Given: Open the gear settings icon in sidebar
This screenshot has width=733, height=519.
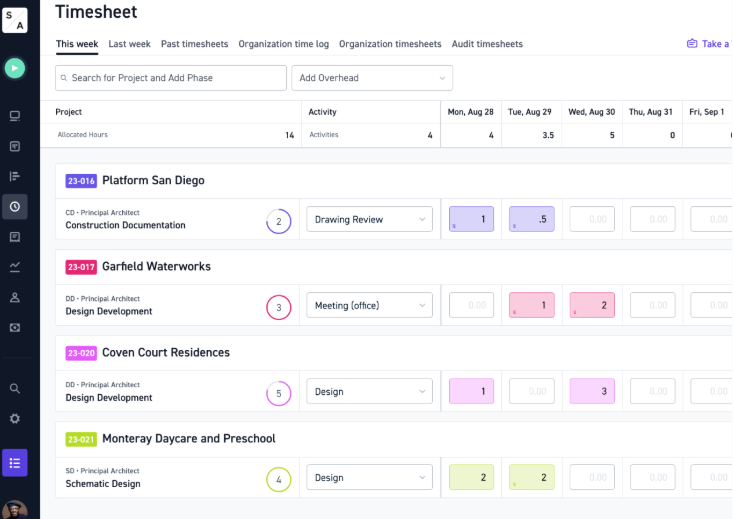Looking at the screenshot, I should pos(15,418).
